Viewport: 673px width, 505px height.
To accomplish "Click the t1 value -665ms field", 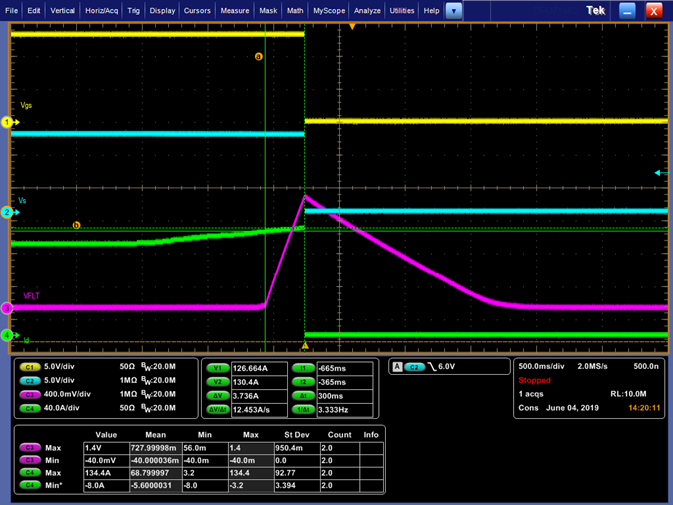I will point(345,368).
